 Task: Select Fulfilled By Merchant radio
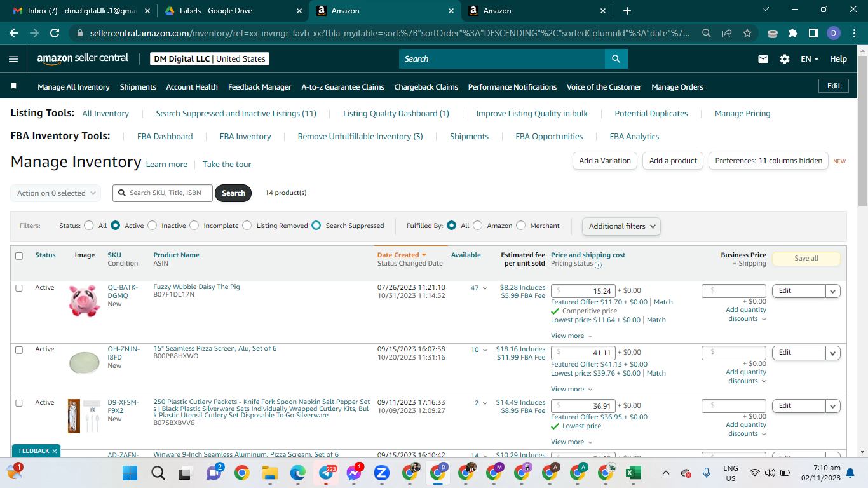point(521,226)
